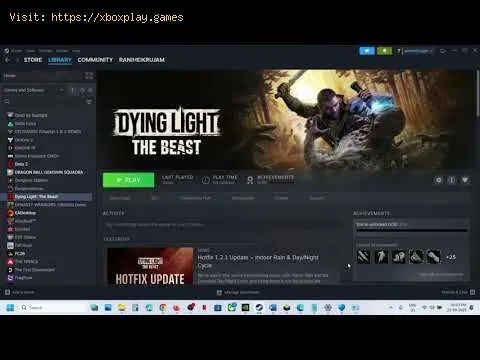480x360 pixels.
Task: Toggle the ready-to-play filter icon
Action: [x=90, y=90]
